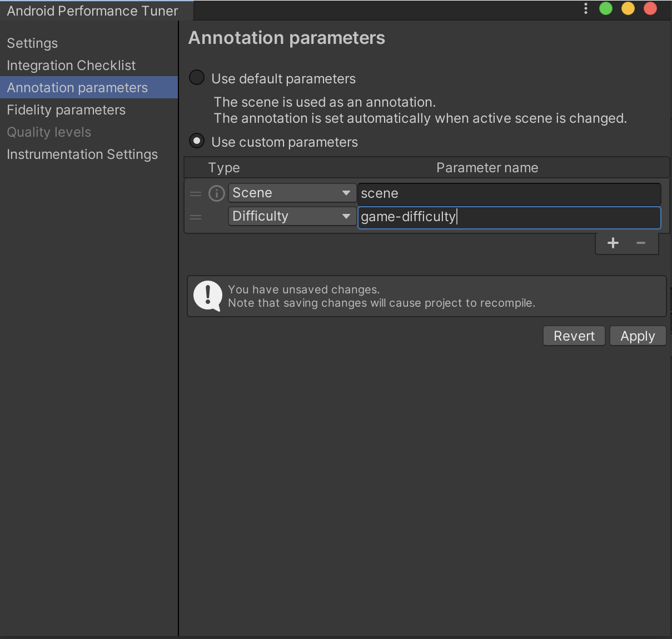Grab the drag handle of the Difficulty row
Screen dimensions: 672x639
click(196, 217)
